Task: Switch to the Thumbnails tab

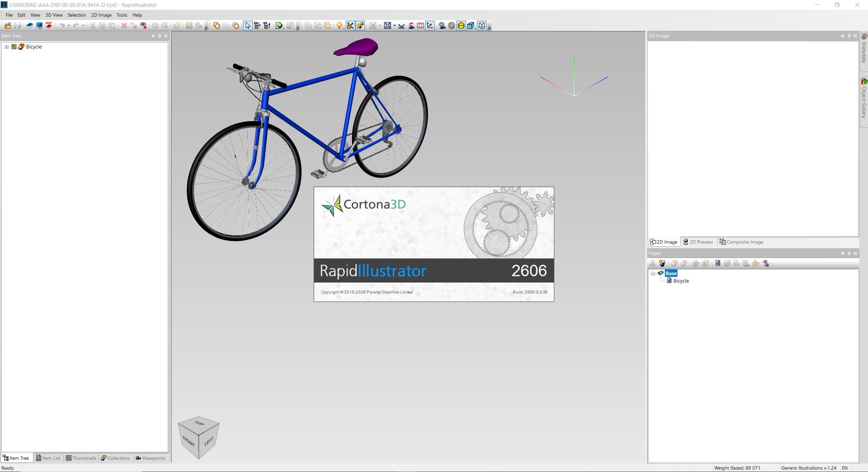Action: [x=81, y=458]
